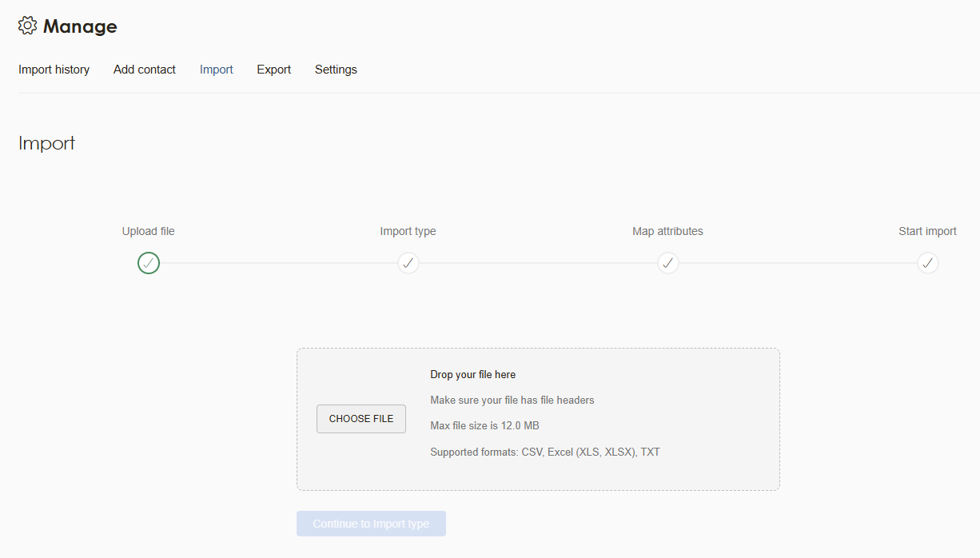980x558 pixels.
Task: Click the Map attributes step checkmark circle
Action: [x=668, y=263]
